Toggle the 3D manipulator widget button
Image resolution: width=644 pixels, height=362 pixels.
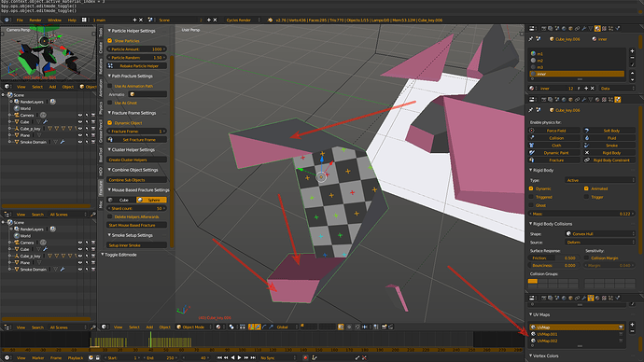click(251, 327)
